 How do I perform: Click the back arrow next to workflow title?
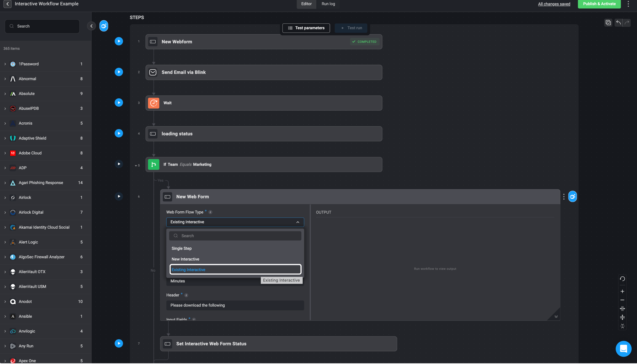[8, 4]
